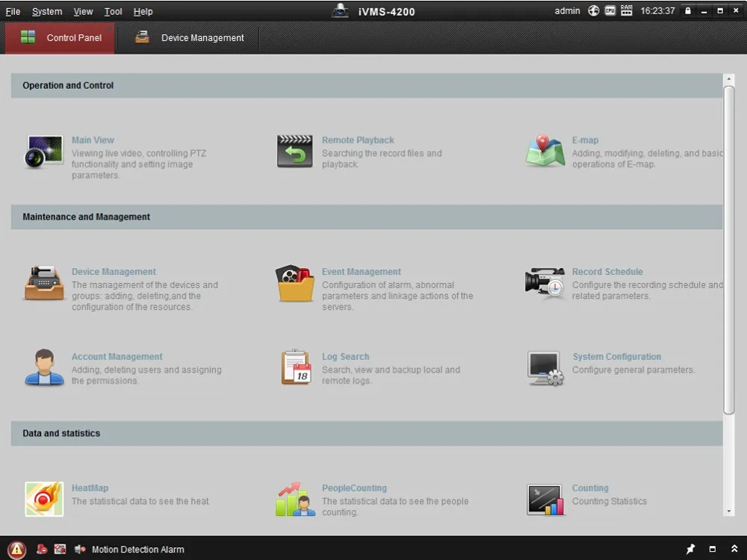The image size is (747, 560).
Task: Click the Counting title link
Action: click(590, 488)
